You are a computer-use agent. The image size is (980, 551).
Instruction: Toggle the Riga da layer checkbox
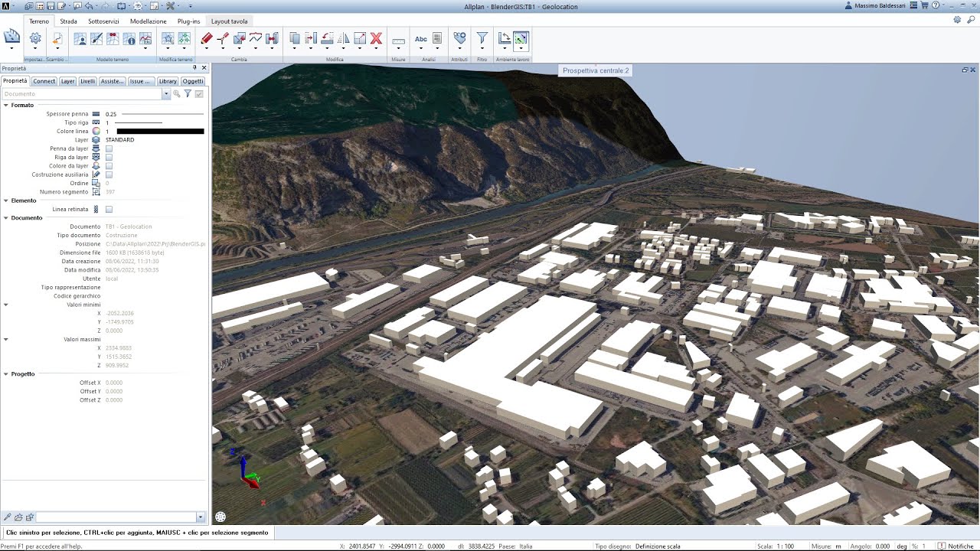(x=109, y=157)
